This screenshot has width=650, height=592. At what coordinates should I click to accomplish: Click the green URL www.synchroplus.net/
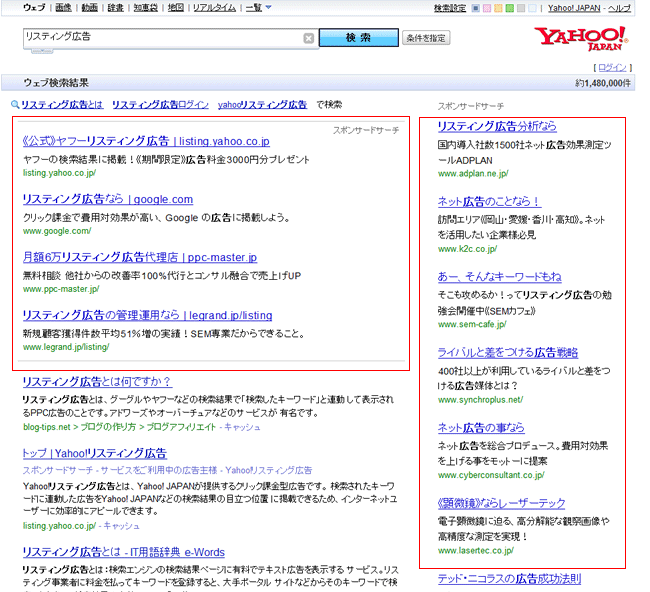480,400
